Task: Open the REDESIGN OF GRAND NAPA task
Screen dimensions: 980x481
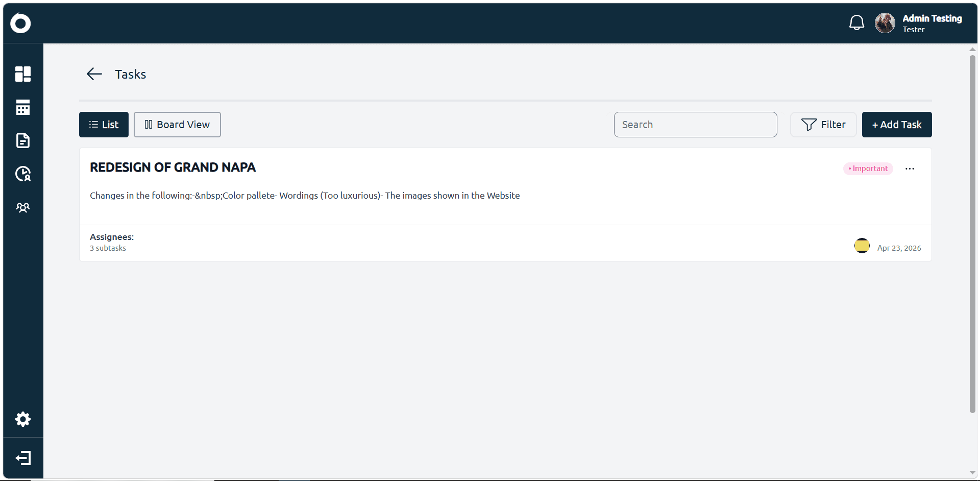Action: pyautogui.click(x=173, y=167)
